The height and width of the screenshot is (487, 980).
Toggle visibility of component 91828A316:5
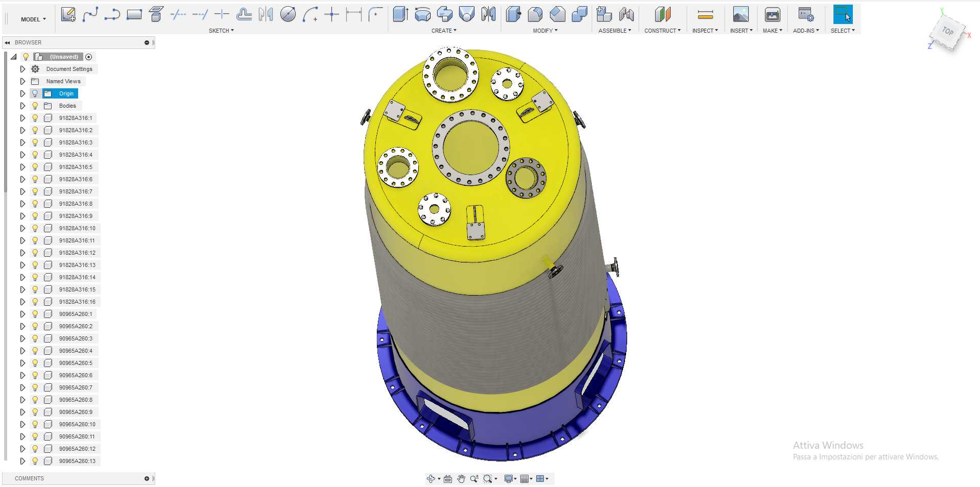tap(35, 167)
